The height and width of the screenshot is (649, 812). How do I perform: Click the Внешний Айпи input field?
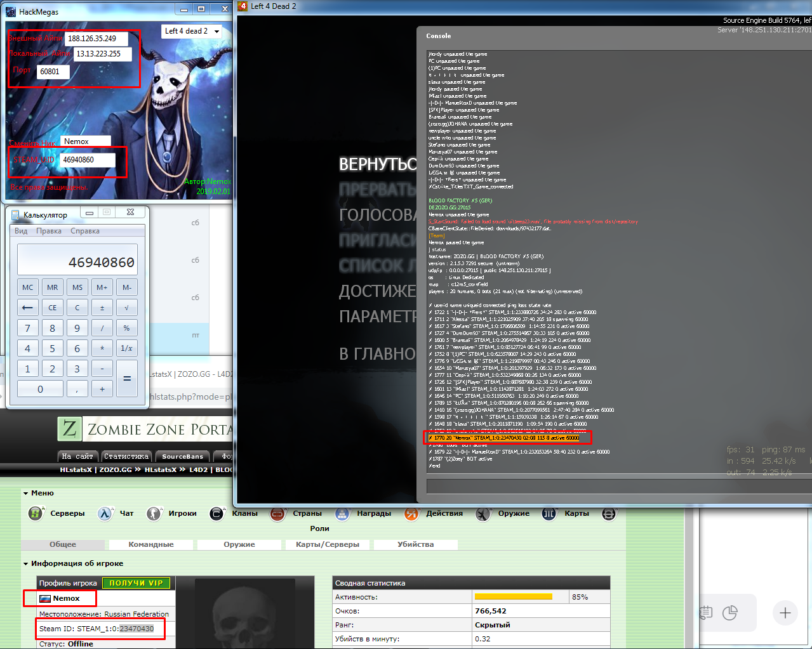pos(96,39)
